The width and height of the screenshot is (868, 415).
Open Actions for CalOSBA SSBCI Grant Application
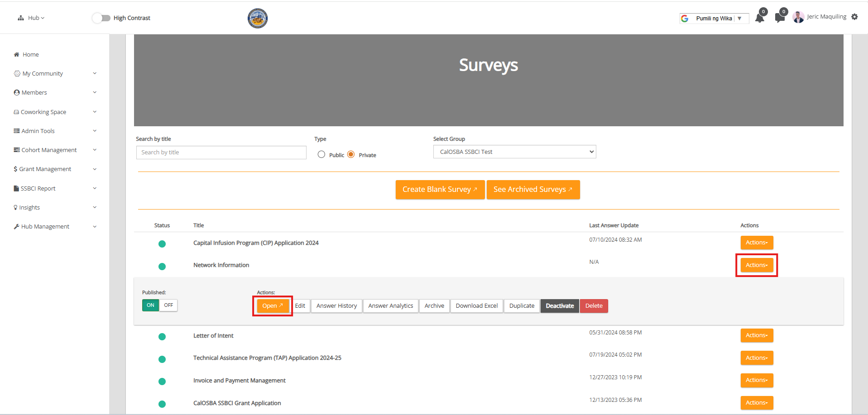[x=757, y=403]
